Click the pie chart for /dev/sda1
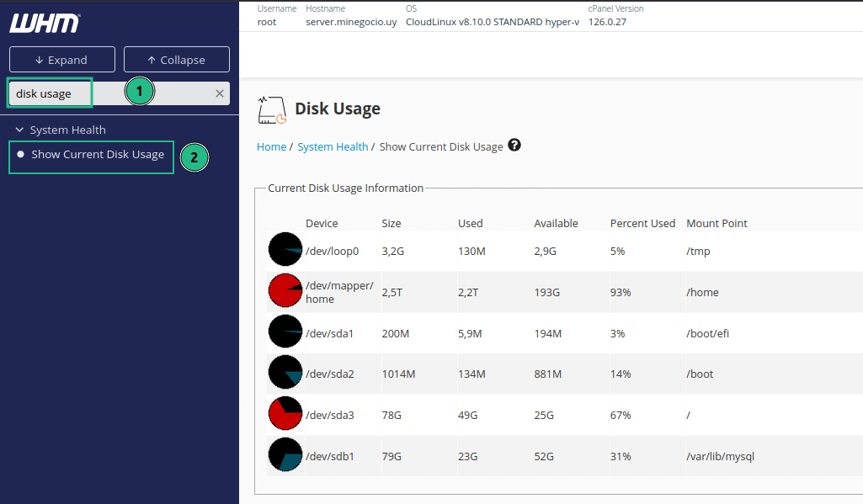 click(x=285, y=332)
